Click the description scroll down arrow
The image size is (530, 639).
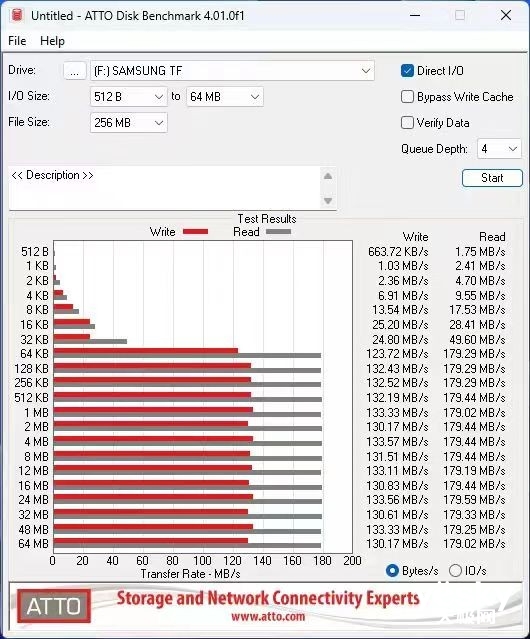click(328, 201)
